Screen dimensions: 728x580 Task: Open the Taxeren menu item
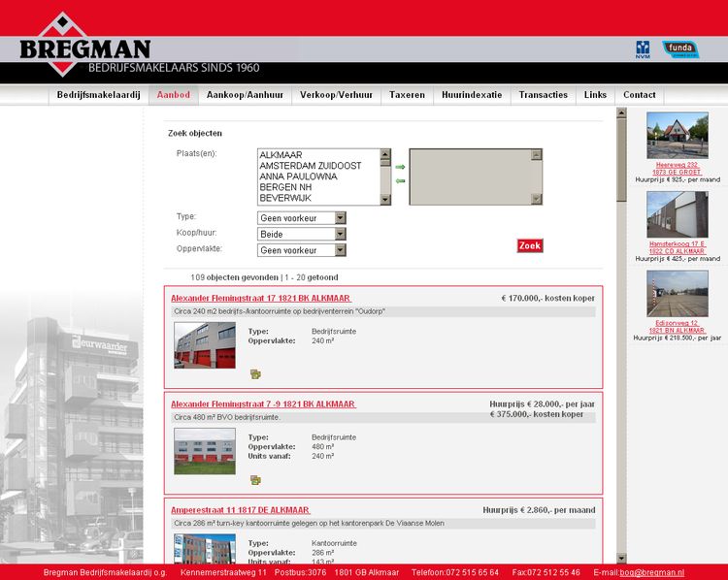[x=407, y=95]
